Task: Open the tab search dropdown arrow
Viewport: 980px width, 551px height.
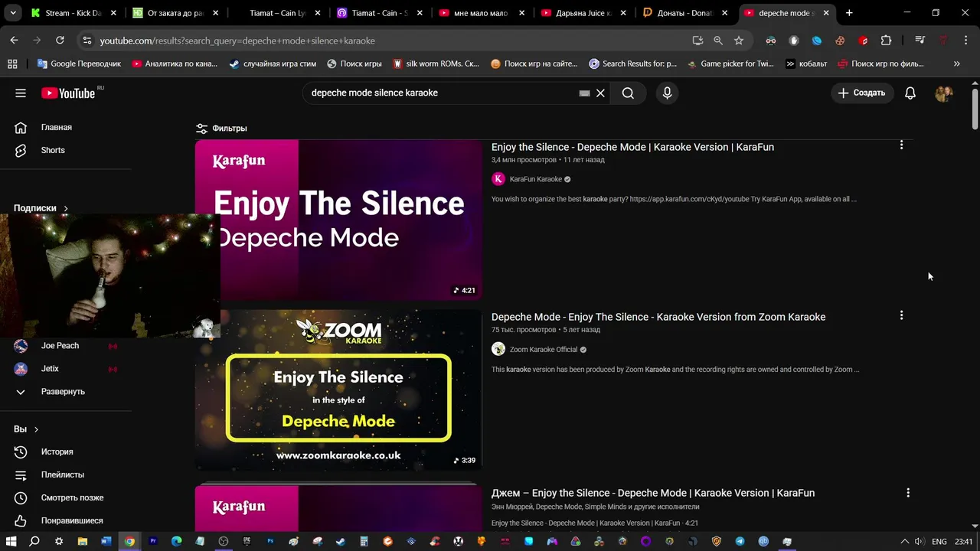Action: [x=13, y=13]
